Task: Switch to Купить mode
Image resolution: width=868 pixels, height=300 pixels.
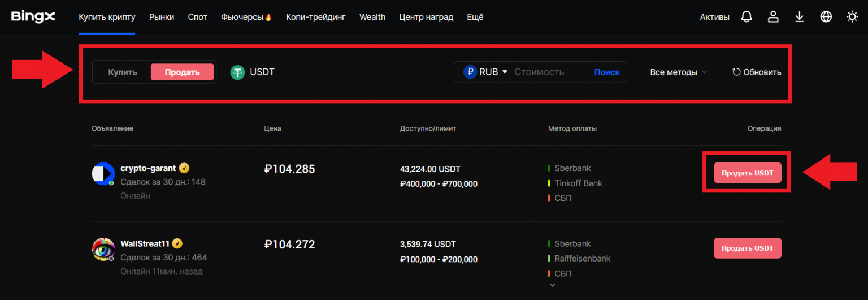Action: click(123, 72)
